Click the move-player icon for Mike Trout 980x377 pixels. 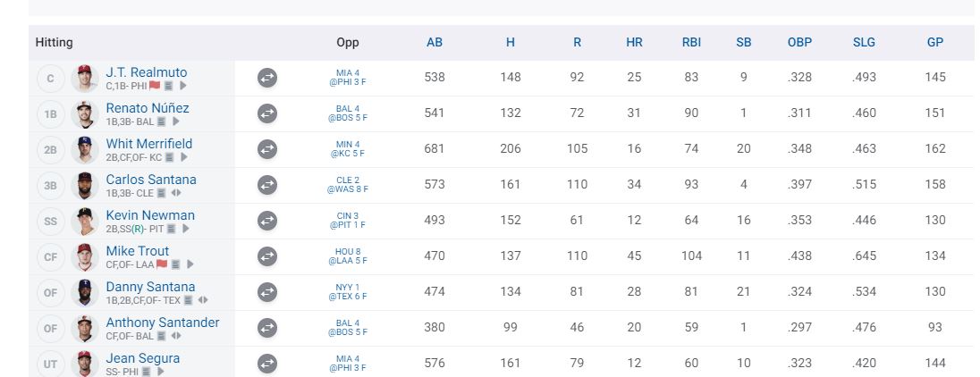tap(266, 257)
